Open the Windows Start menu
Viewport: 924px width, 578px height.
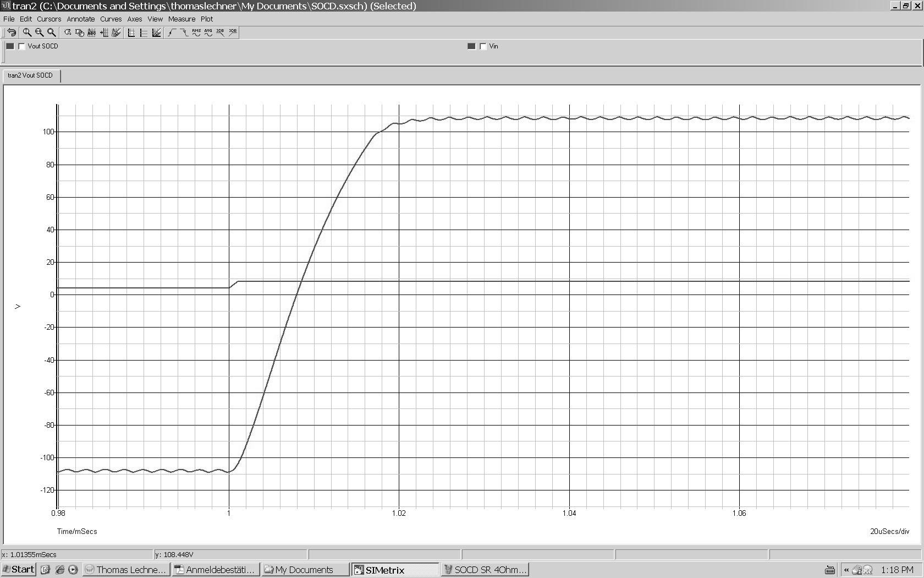[19, 569]
